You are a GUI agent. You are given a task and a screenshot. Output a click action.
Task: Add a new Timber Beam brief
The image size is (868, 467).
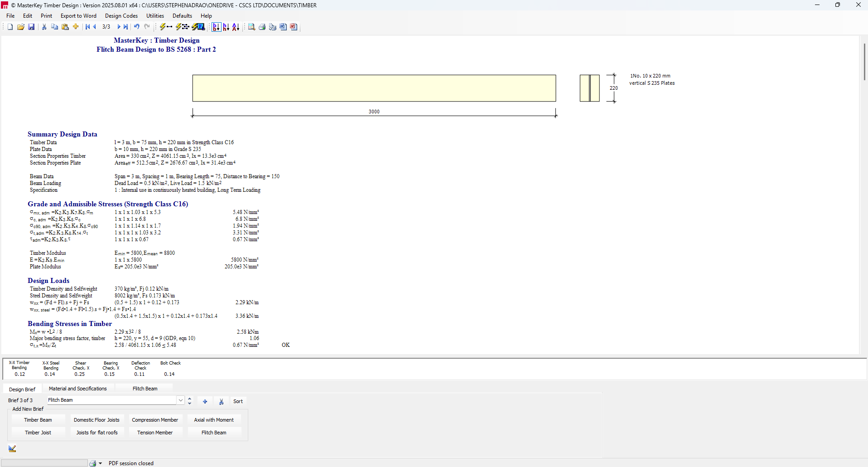click(38, 420)
